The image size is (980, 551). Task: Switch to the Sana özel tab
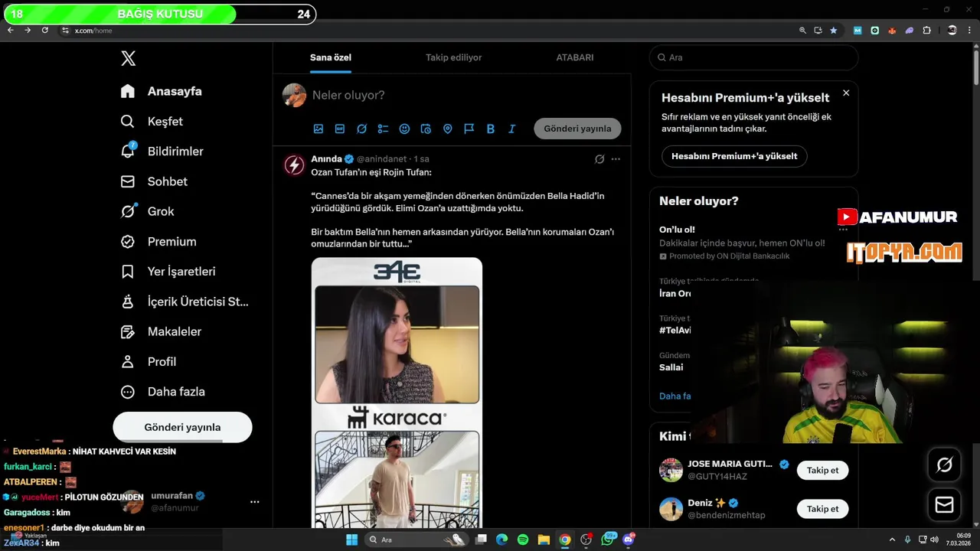pos(331,57)
